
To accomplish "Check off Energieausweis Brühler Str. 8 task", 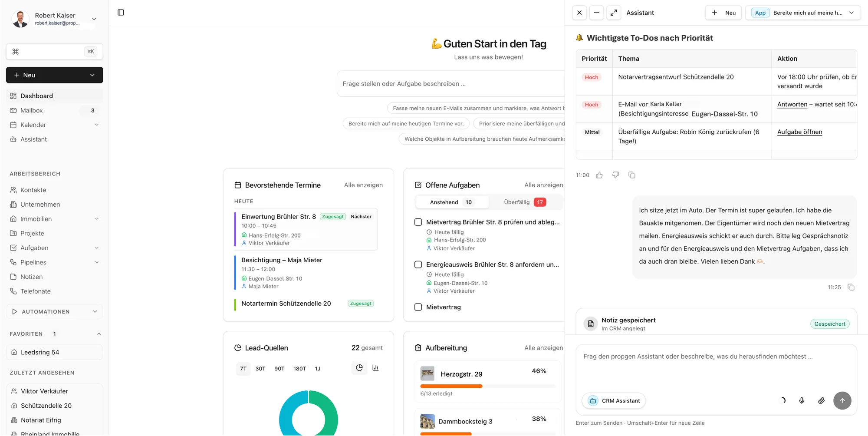I will coord(418,264).
